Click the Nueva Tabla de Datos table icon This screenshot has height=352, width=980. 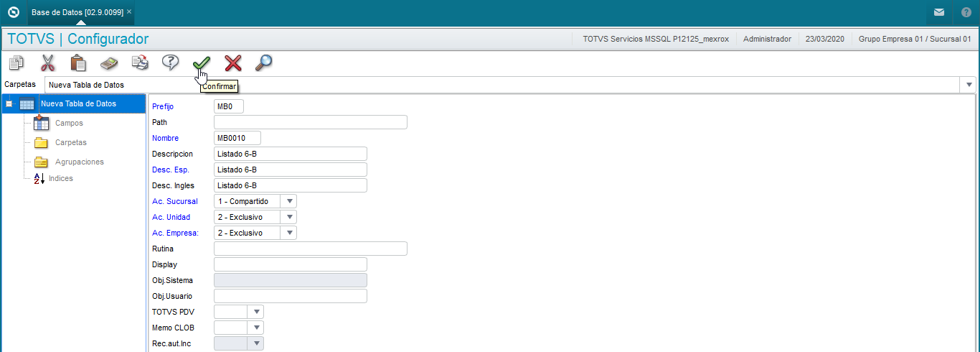coord(27,104)
